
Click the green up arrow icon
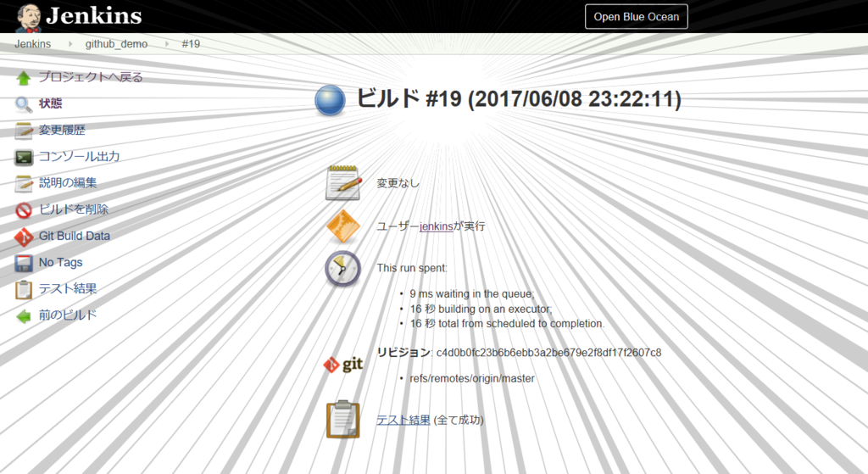click(23, 78)
